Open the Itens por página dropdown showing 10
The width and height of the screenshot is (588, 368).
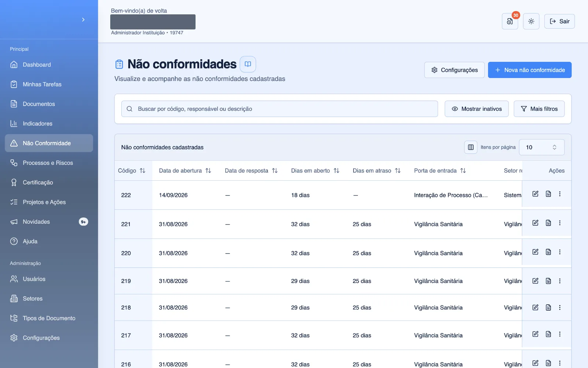542,147
